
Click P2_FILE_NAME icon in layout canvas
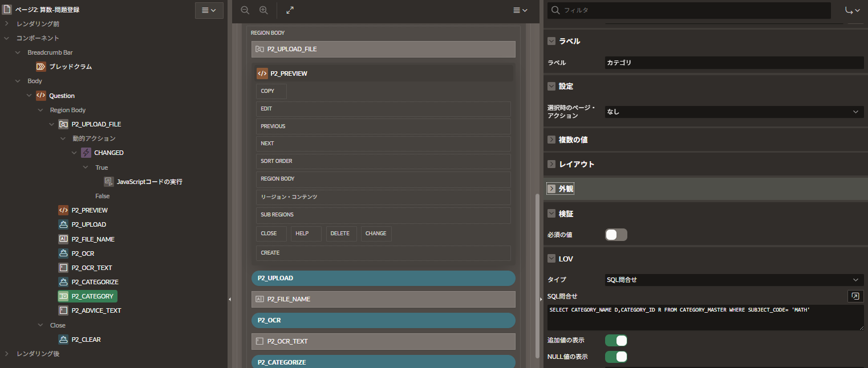[259, 299]
